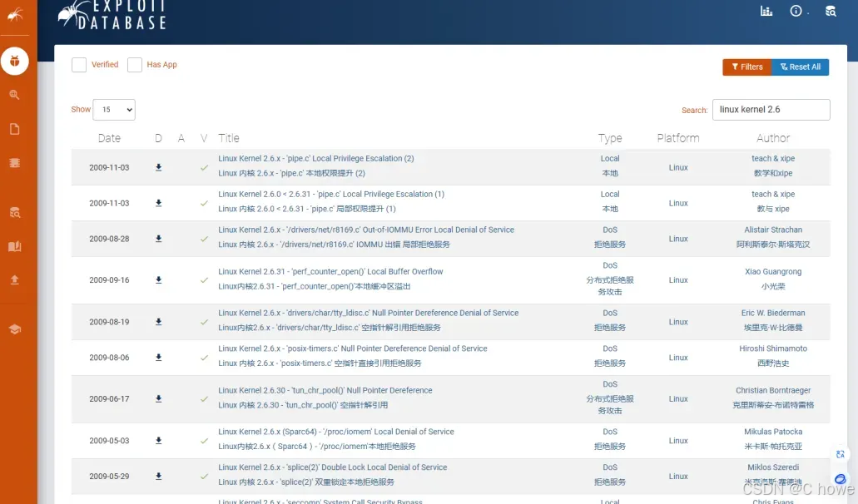This screenshot has height=504, width=858.
Task: Open the database search icon in header
Action: tap(830, 11)
